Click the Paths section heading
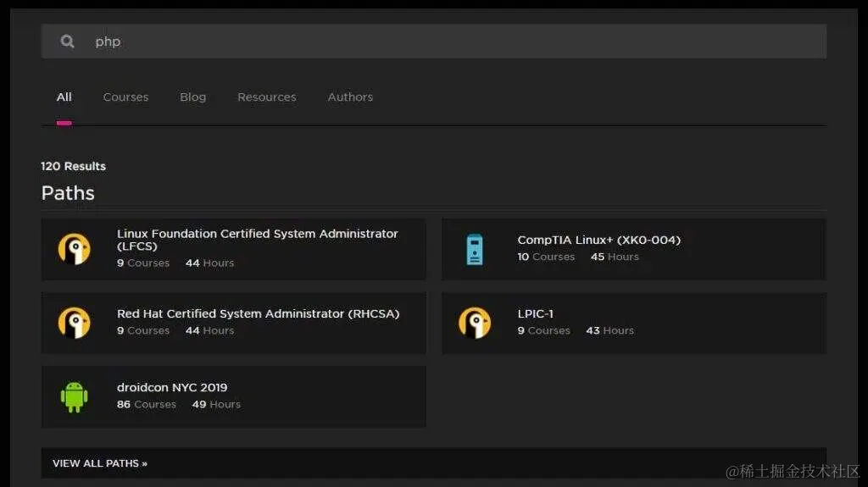The width and height of the screenshot is (868, 487). coord(68,193)
